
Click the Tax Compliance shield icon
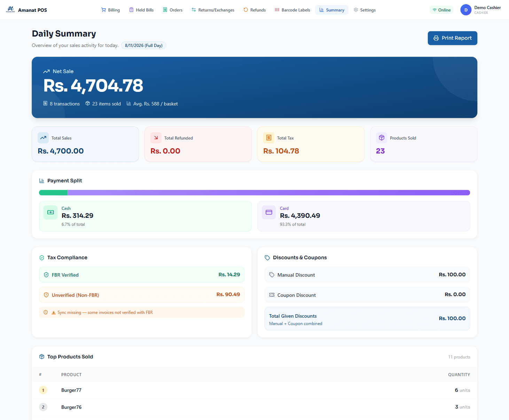(x=42, y=258)
